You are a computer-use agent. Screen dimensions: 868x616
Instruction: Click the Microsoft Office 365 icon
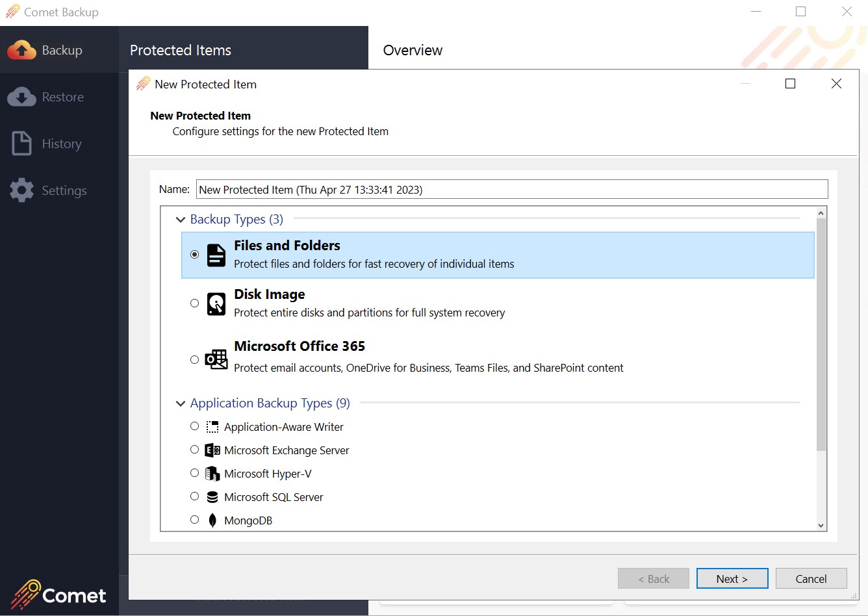216,359
